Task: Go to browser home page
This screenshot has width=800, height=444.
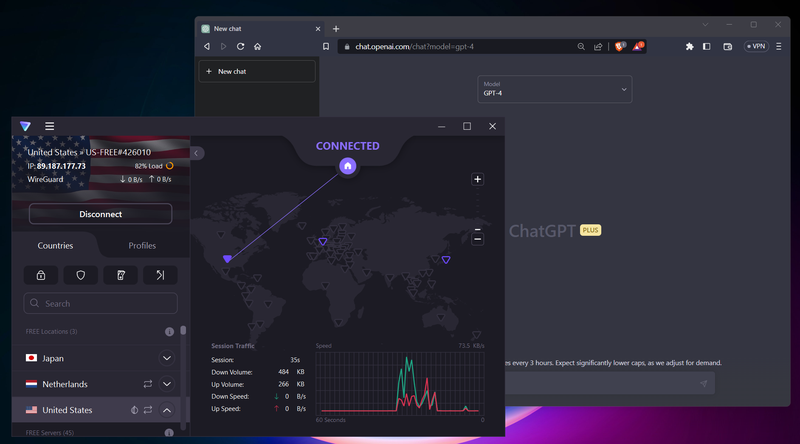Action: (258, 46)
